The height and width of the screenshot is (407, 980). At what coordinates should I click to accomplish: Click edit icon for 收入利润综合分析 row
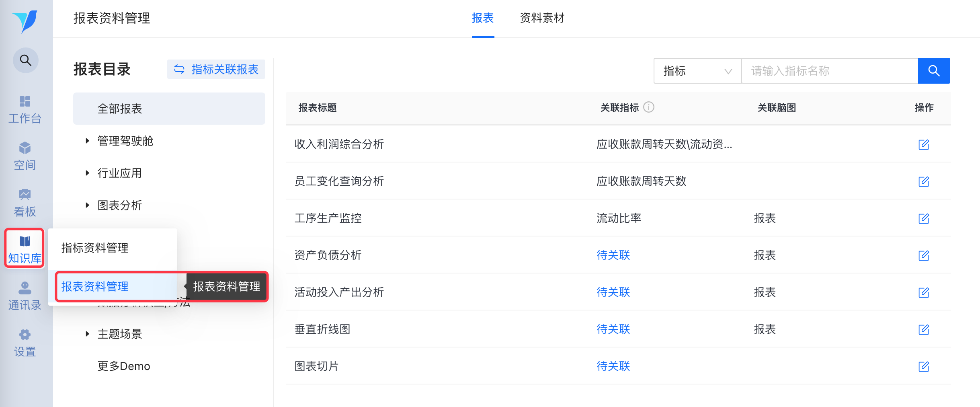tap(923, 144)
